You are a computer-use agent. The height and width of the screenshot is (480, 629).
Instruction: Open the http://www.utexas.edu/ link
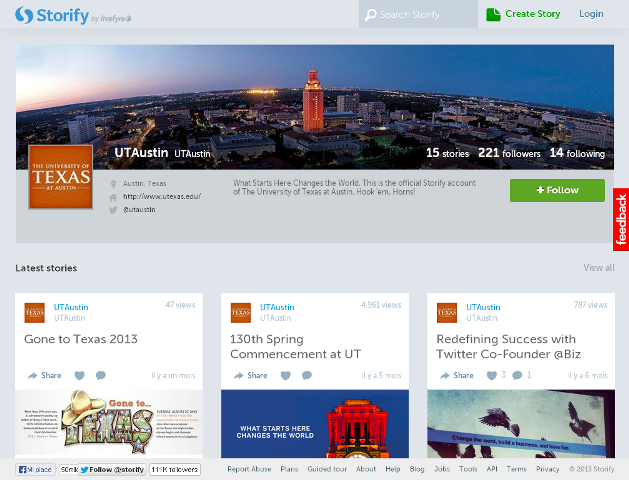[162, 196]
